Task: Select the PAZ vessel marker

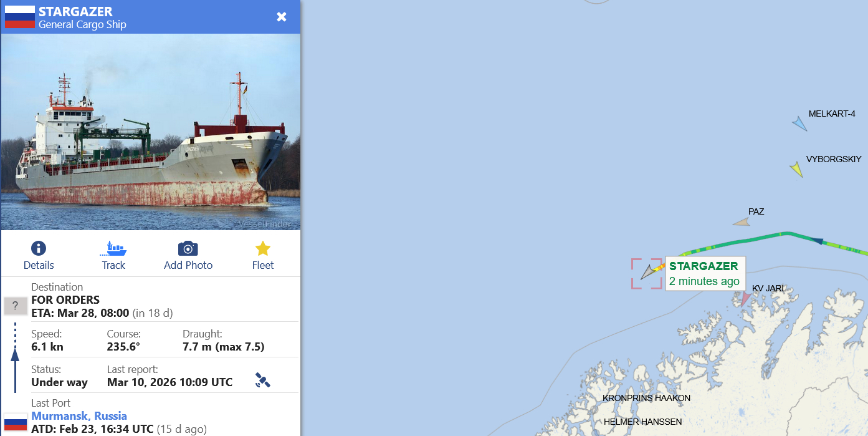Action: 741,222
